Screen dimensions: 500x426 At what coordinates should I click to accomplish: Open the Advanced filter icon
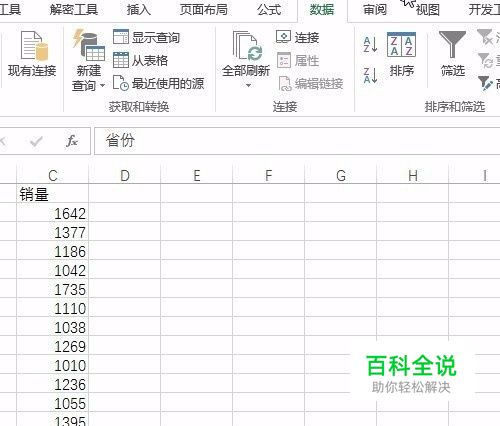(x=485, y=83)
